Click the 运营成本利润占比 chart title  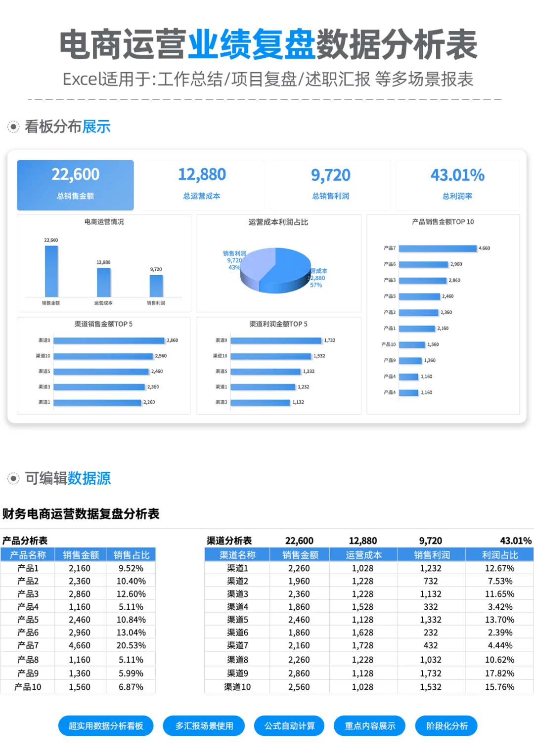278,222
